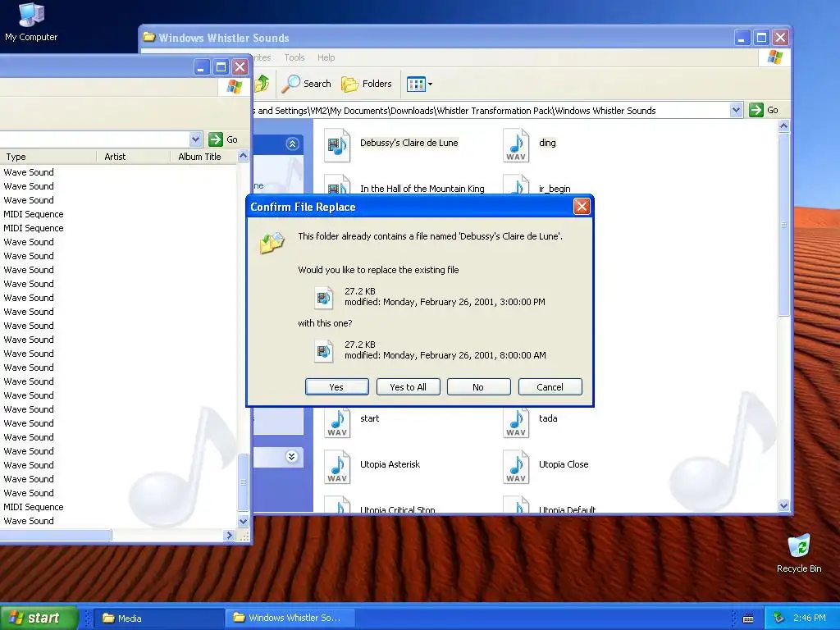Close the Confirm File Replace dialog

click(x=582, y=206)
